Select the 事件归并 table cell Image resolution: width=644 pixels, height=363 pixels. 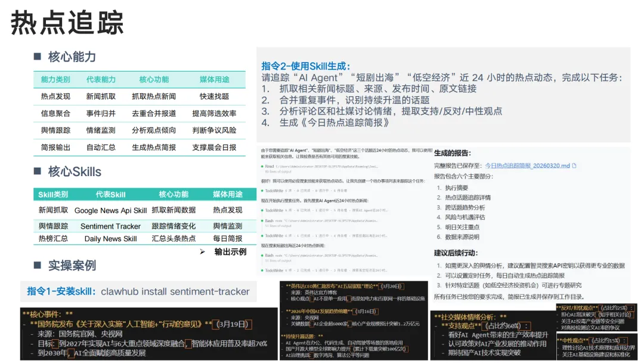[x=101, y=113]
